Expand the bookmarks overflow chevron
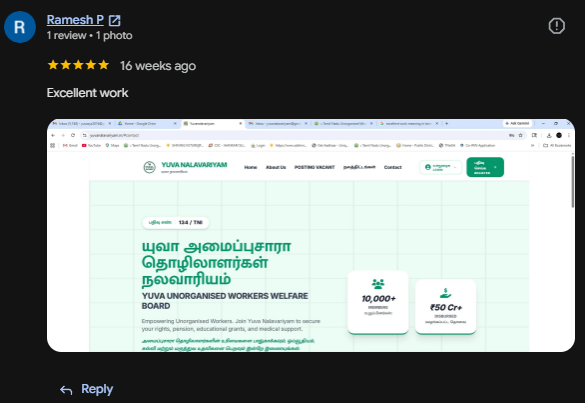 click(532, 146)
